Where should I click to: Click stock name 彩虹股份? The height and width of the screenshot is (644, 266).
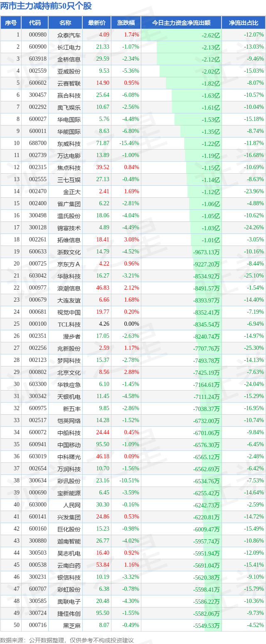tap(69, 589)
